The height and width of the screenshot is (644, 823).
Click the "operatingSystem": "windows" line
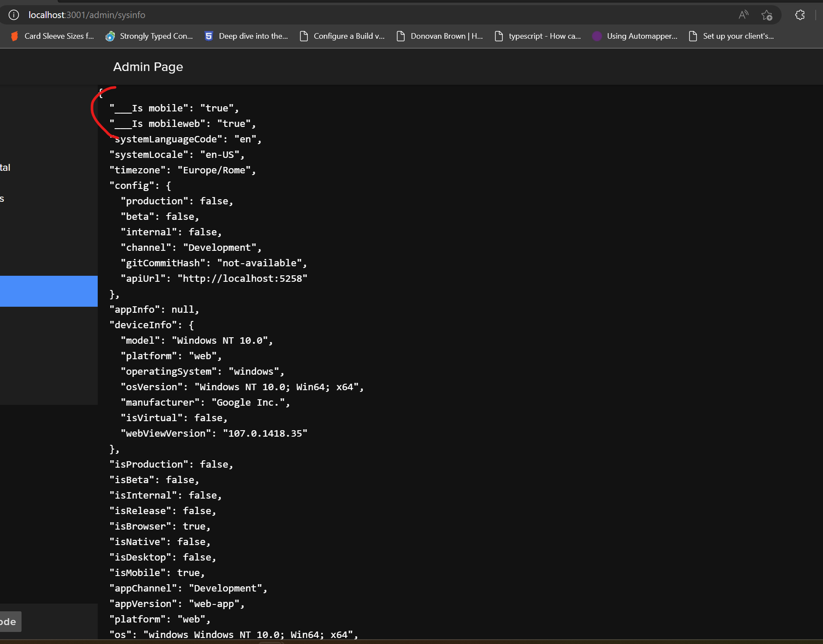tap(203, 372)
